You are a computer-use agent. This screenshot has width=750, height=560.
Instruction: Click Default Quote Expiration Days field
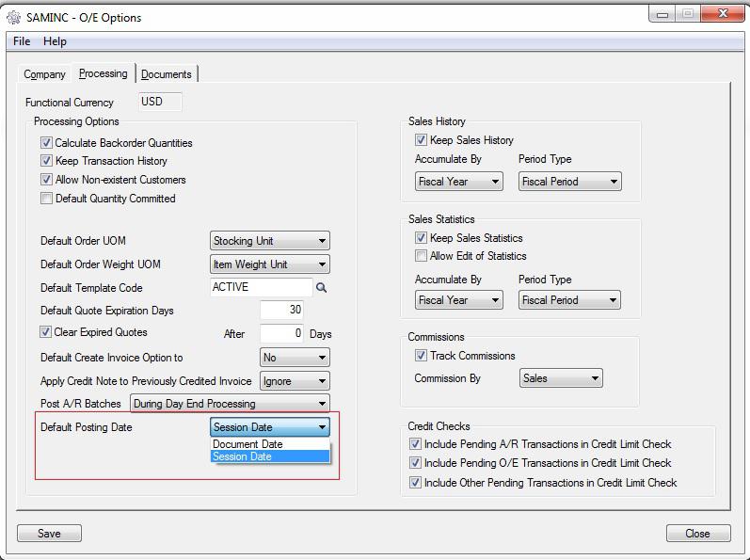(281, 310)
